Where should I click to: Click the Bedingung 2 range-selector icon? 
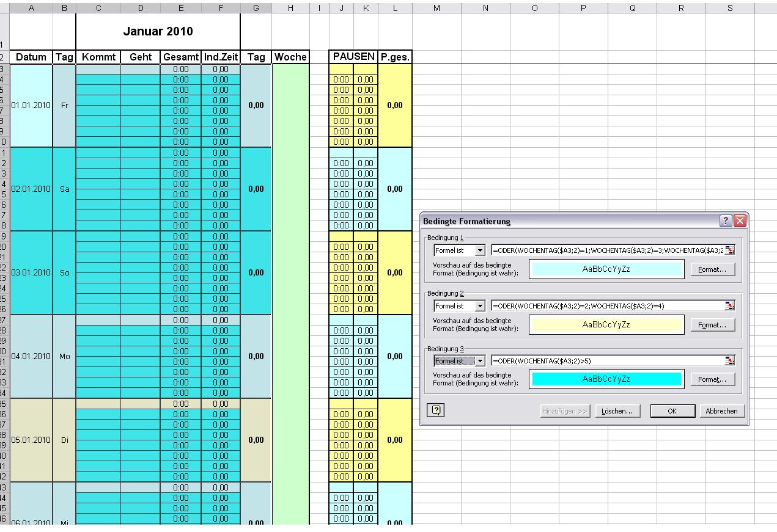(x=729, y=305)
